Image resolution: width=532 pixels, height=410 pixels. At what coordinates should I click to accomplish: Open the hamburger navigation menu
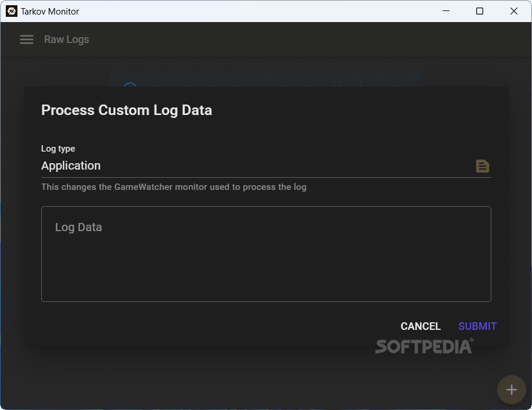point(27,39)
